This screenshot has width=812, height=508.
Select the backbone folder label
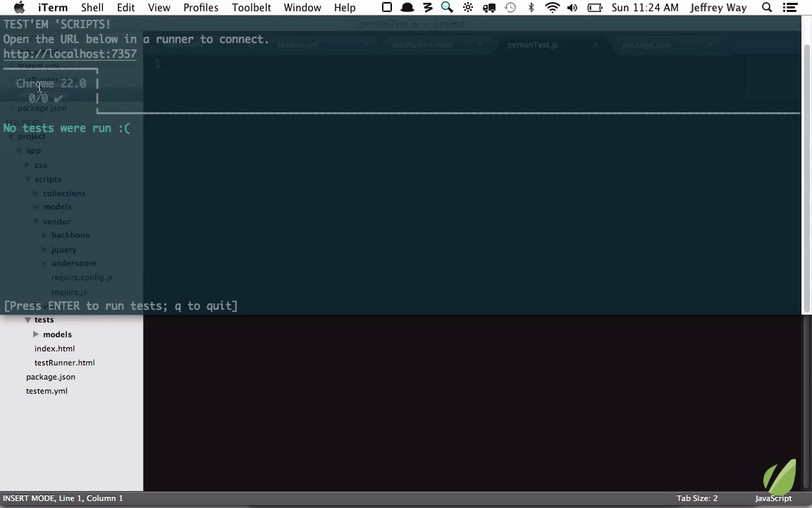70,235
